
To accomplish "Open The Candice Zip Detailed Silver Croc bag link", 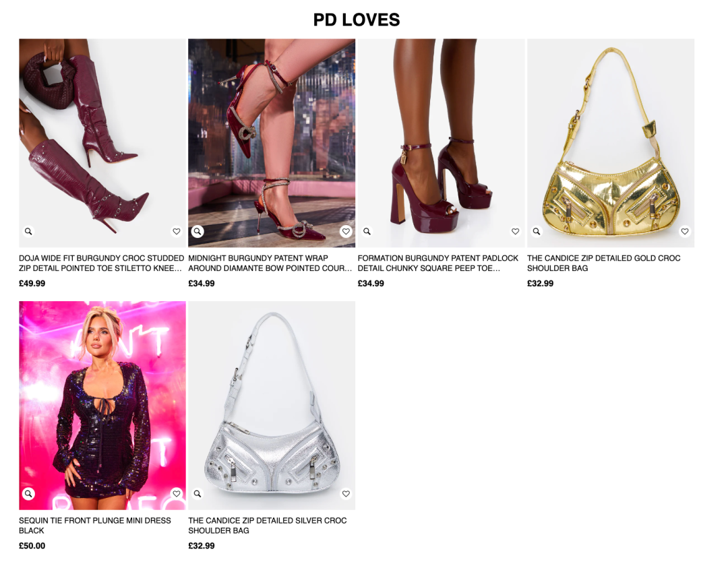I will (x=268, y=526).
